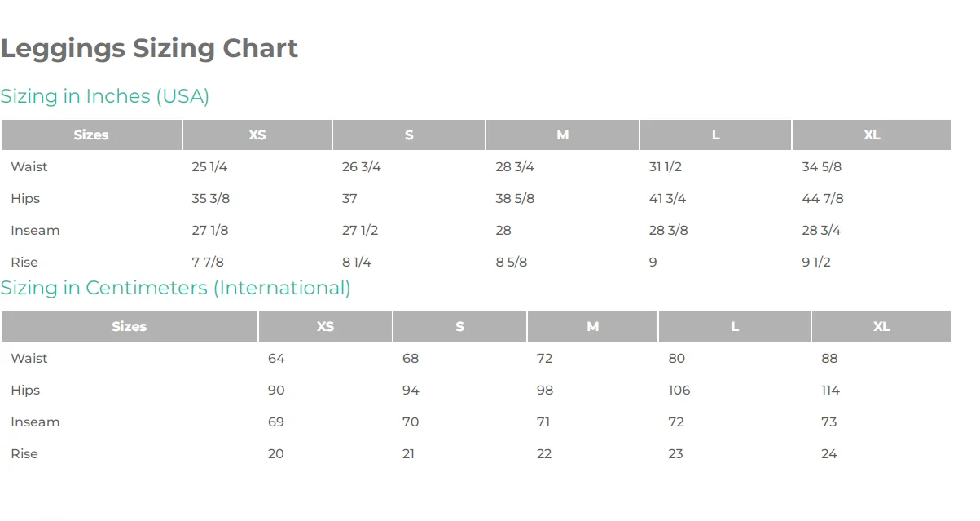Click the L column header in centimeters table
Image resolution: width=980 pixels, height=521 pixels.
click(735, 327)
